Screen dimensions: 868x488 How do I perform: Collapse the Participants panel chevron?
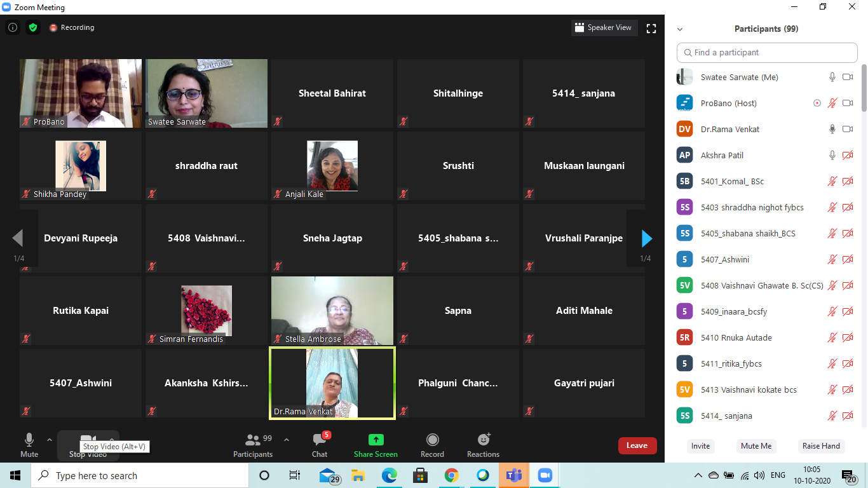(680, 29)
